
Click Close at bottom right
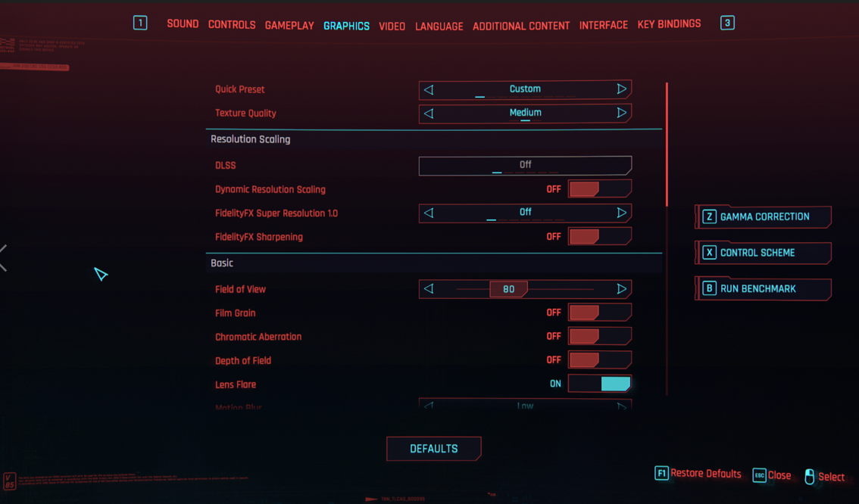tap(779, 476)
